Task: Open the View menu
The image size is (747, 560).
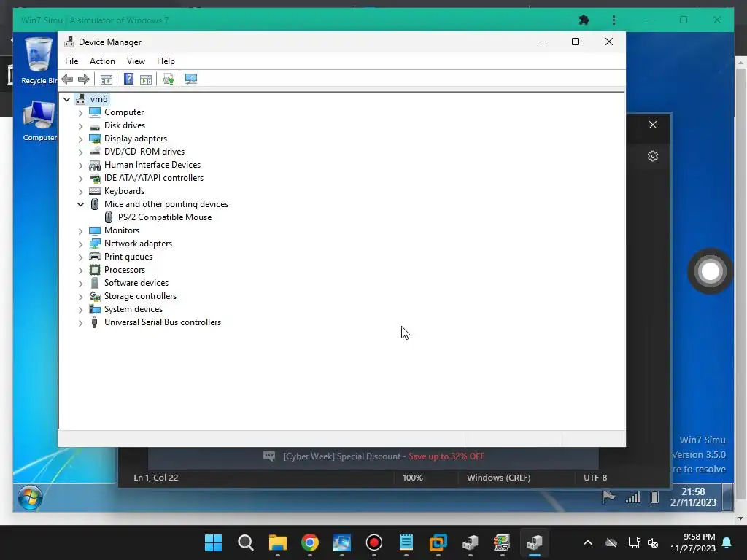Action: [136, 61]
